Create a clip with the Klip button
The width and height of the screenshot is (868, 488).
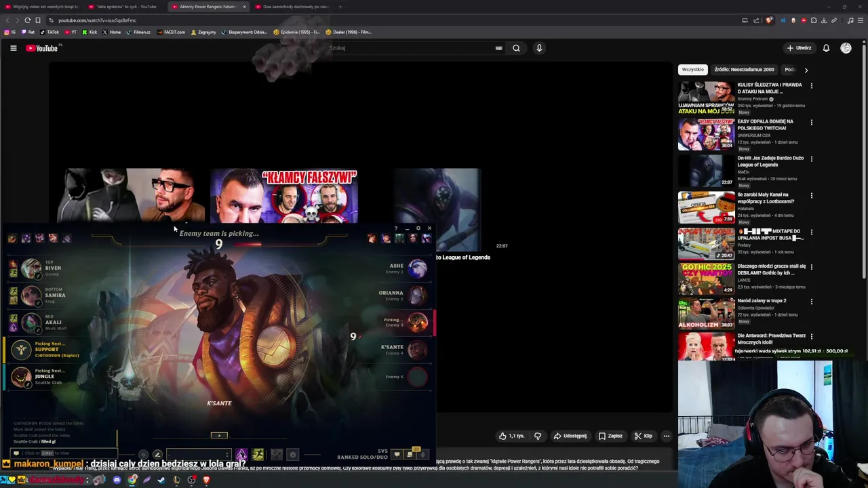(643, 436)
